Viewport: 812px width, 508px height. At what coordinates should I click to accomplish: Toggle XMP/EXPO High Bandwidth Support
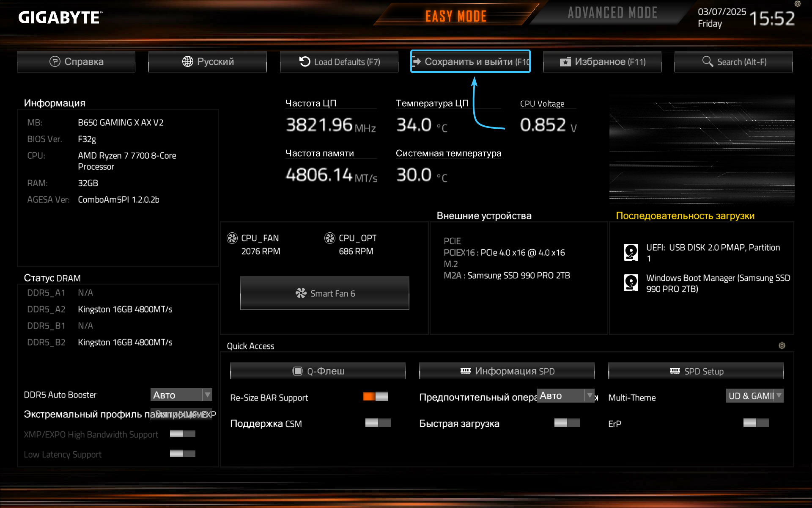(x=183, y=433)
